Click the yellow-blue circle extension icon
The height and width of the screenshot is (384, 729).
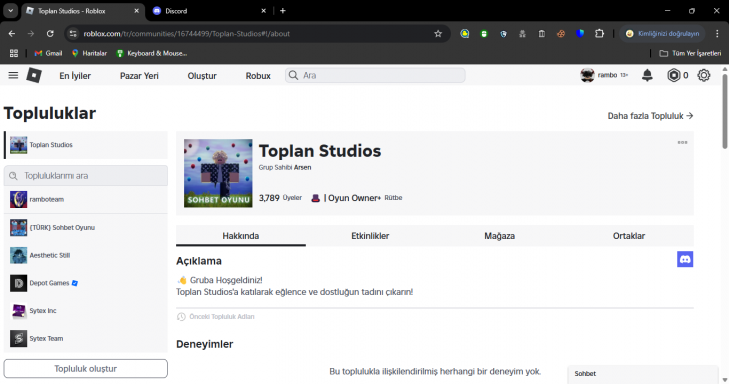click(464, 33)
